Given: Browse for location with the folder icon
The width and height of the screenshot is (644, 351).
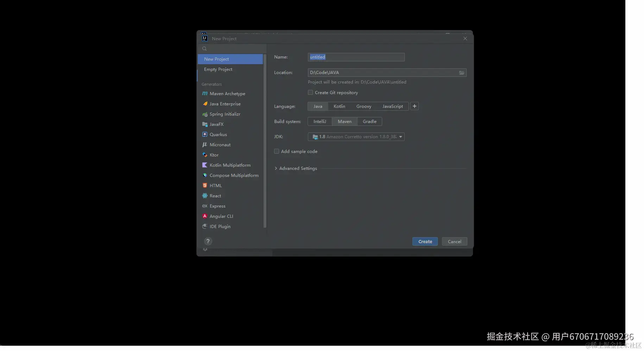Looking at the screenshot, I should point(462,73).
